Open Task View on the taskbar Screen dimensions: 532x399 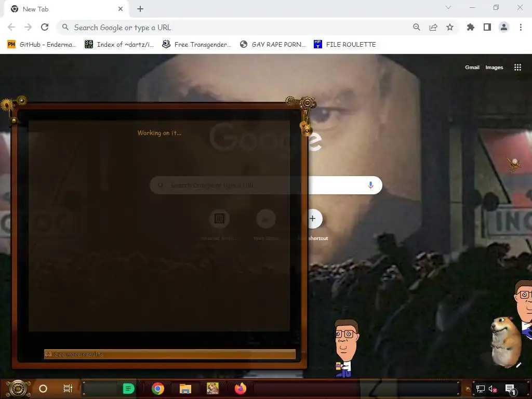68,389
